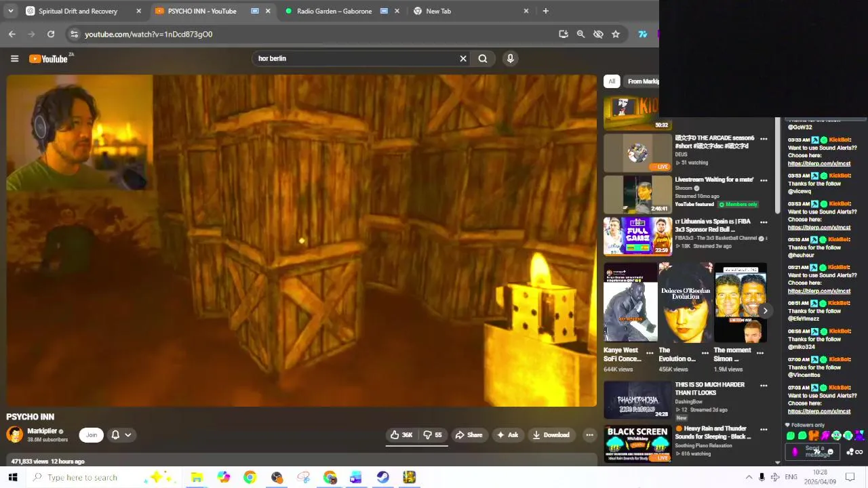
Task: Close the New Tab tab
Action: [526, 11]
